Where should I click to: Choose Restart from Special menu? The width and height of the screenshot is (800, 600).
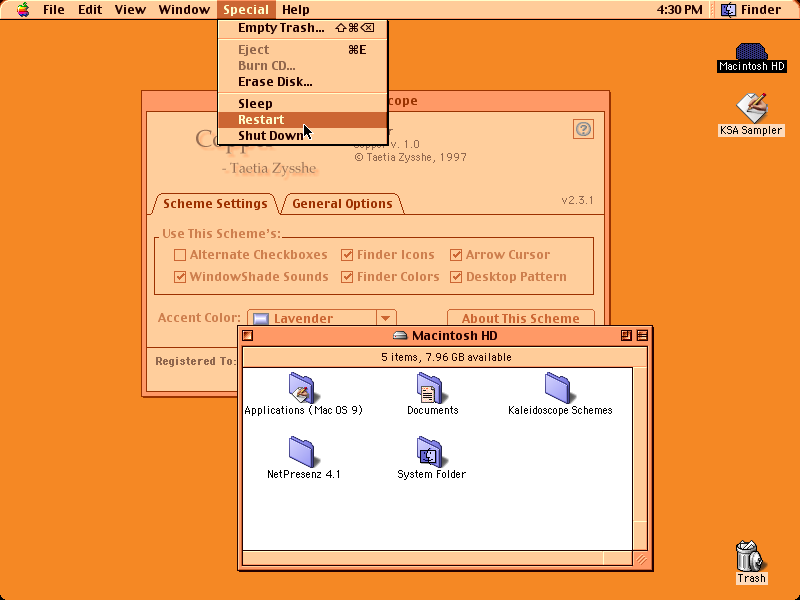coord(303,119)
